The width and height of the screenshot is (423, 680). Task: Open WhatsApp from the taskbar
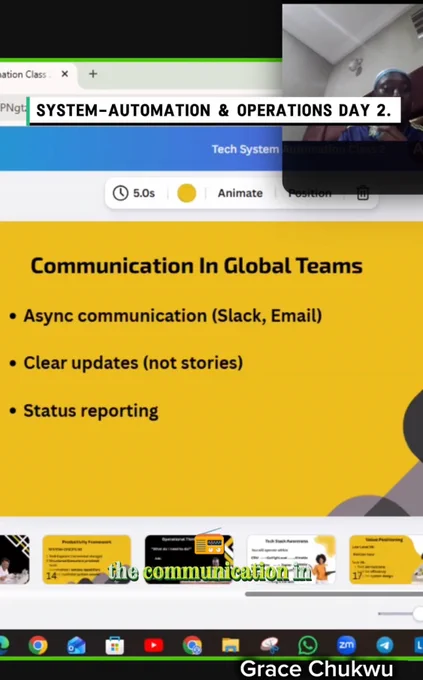point(308,645)
